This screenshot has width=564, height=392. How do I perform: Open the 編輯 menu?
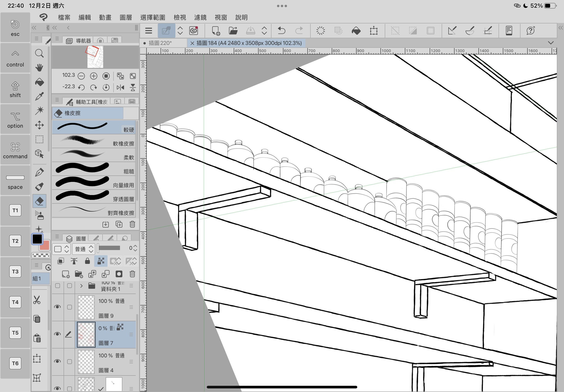click(x=85, y=17)
